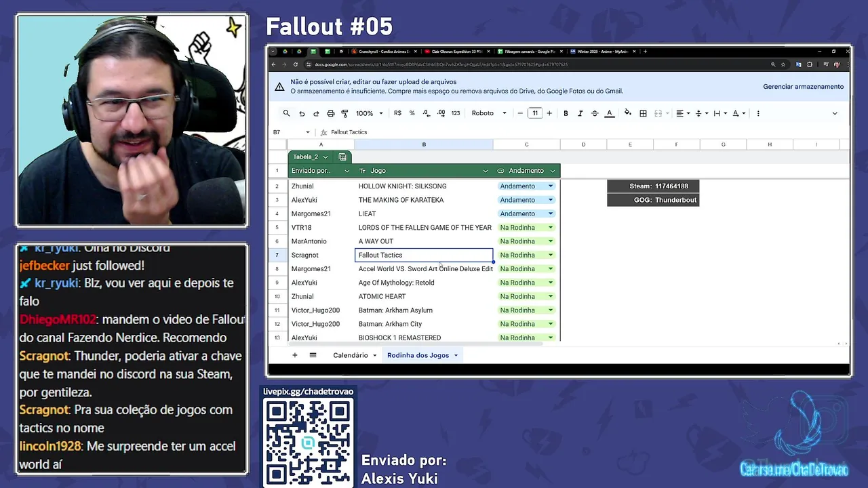Image resolution: width=868 pixels, height=488 pixels.
Task: Select the Steam: 117464188 cell
Action: [x=652, y=186]
